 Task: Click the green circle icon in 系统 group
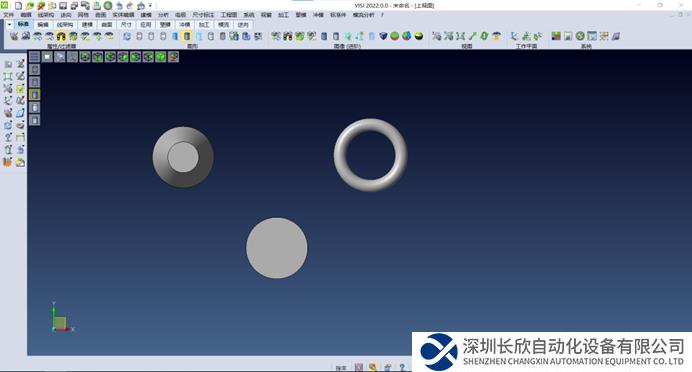580,36
